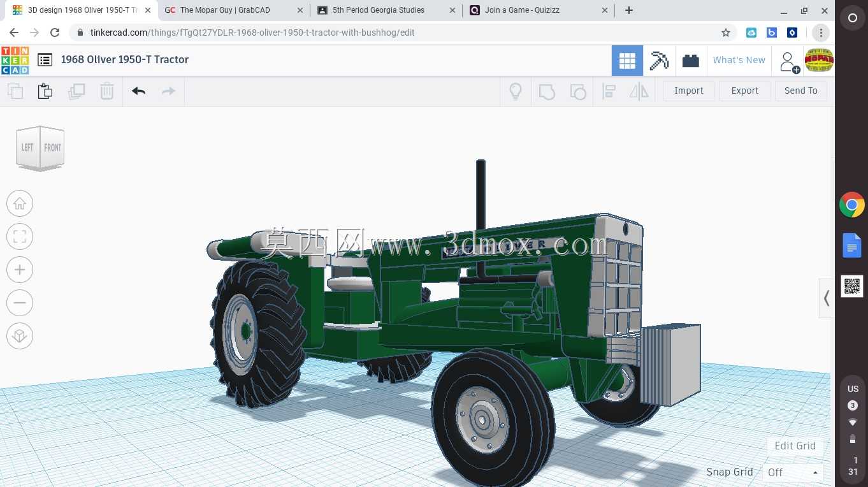Toggle the Show All lightbulb icon
Screen dimensions: 868x487
[x=516, y=91]
